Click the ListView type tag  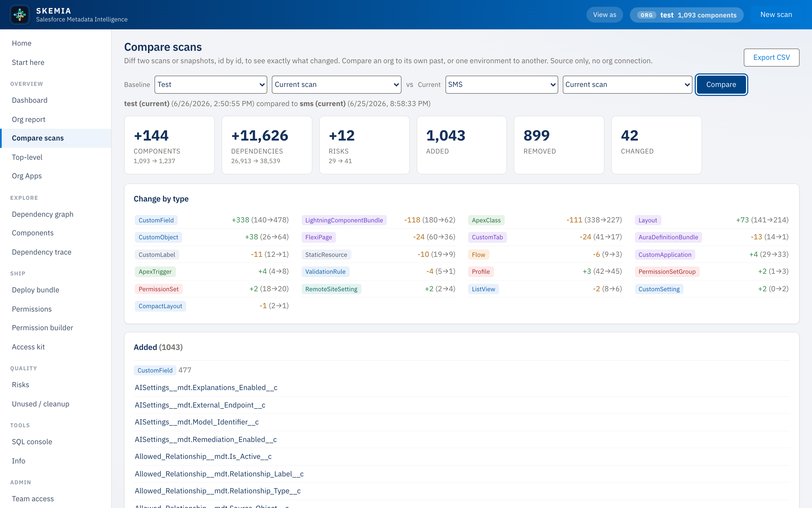tap(483, 289)
